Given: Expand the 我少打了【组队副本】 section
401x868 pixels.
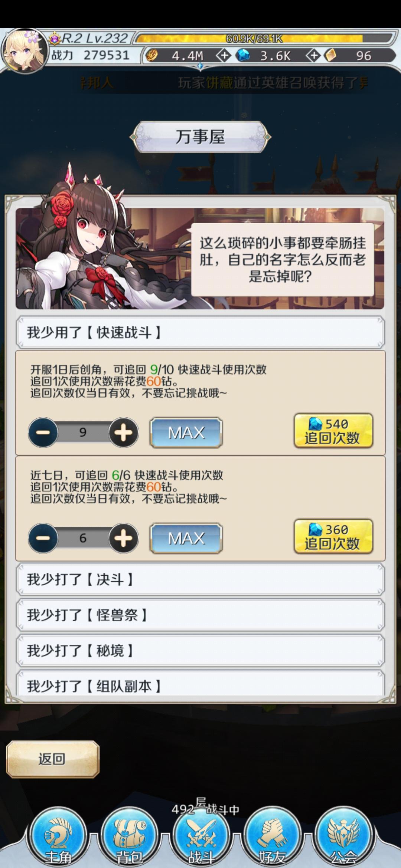Looking at the screenshot, I should pyautogui.click(x=200, y=684).
